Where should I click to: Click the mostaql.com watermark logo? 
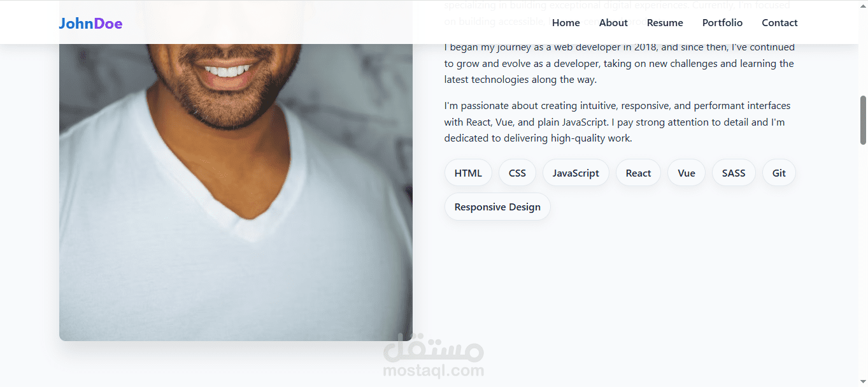click(x=434, y=356)
